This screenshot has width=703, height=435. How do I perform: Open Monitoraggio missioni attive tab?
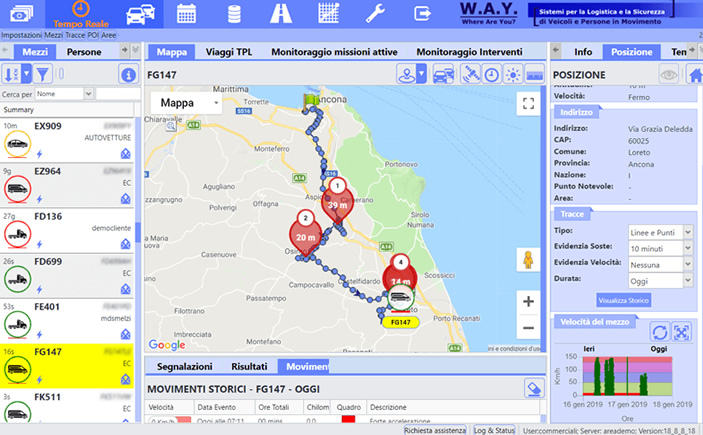(334, 52)
